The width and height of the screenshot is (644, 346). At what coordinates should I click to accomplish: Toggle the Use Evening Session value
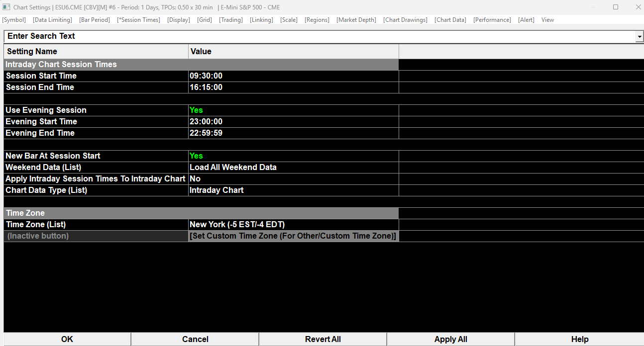294,110
